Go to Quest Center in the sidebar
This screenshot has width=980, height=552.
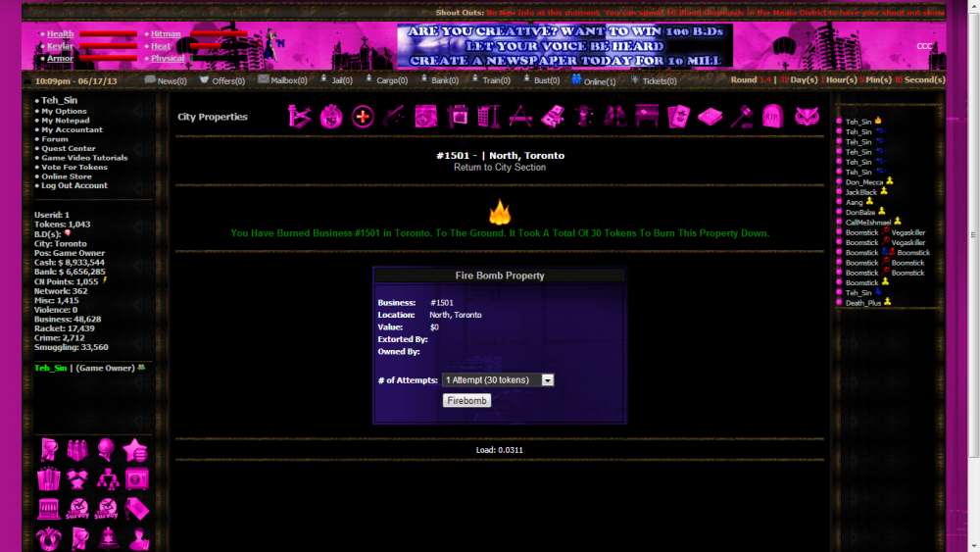[x=69, y=148]
